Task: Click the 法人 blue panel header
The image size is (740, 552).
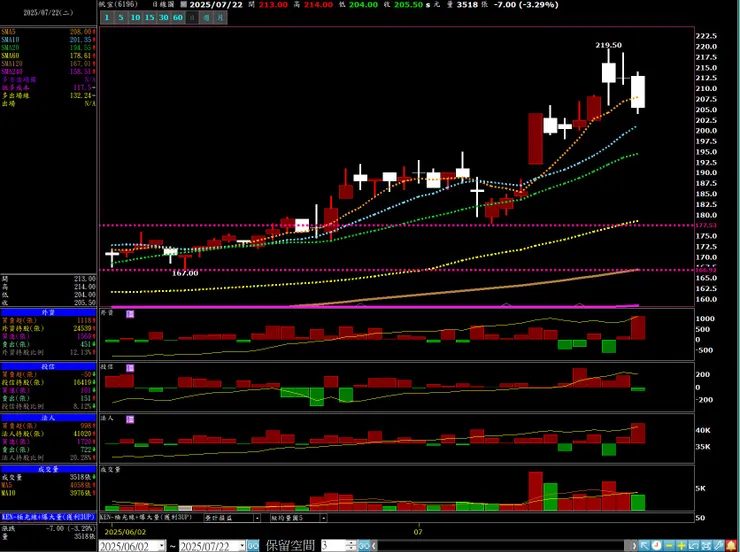Action: click(x=48, y=418)
